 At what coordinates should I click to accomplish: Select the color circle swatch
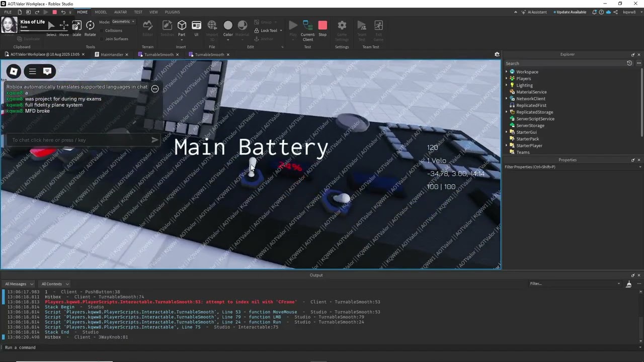pyautogui.click(x=228, y=25)
